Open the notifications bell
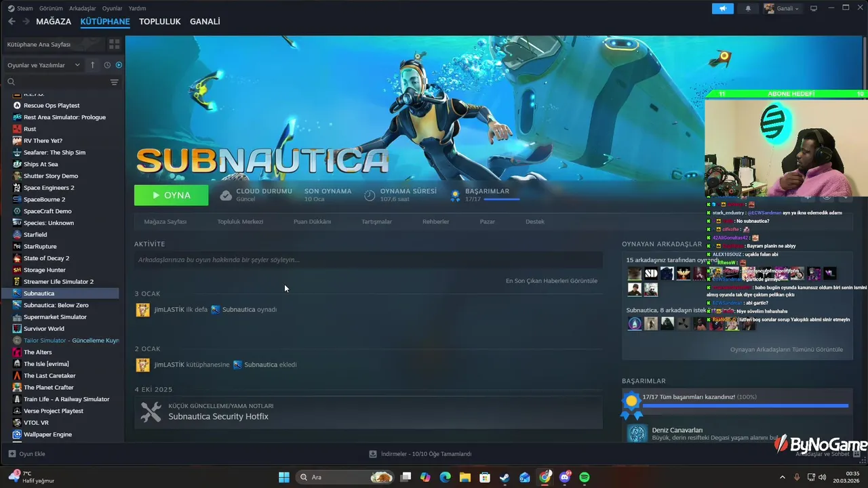868x488 pixels. coord(748,8)
